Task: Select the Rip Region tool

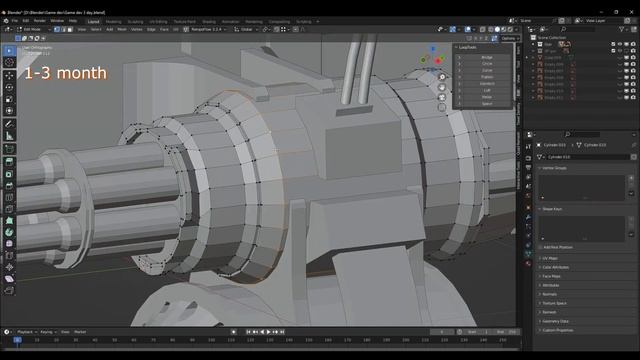Action: [x=9, y=291]
